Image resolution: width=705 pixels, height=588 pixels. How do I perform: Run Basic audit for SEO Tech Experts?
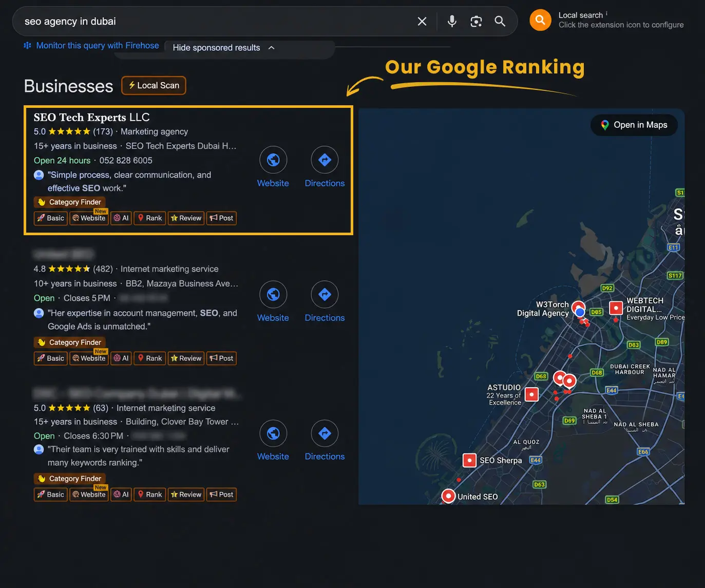[51, 218]
